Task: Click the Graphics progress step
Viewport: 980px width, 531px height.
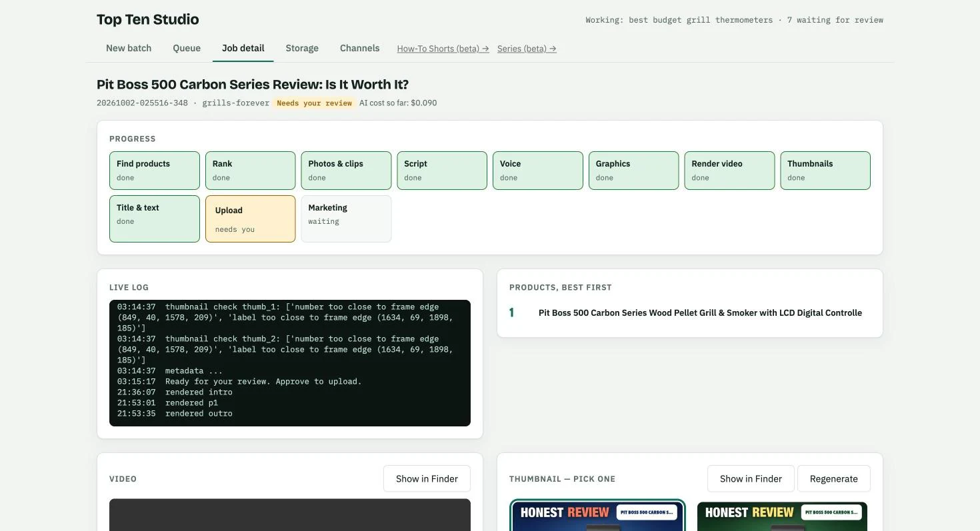Action: [633, 171]
